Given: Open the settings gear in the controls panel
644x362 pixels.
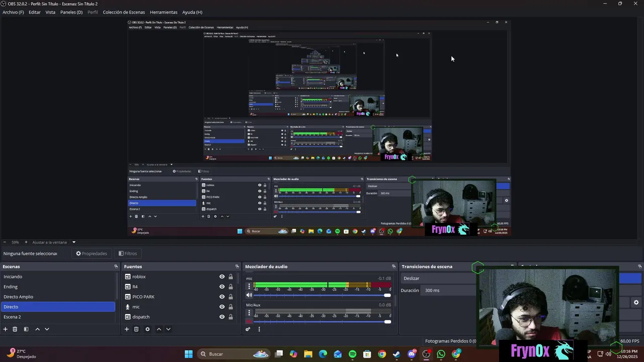Looking at the screenshot, I should (636, 302).
